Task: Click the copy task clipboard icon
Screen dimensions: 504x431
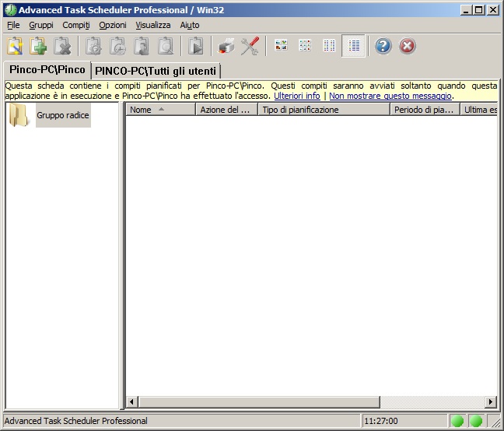Action: coord(142,46)
